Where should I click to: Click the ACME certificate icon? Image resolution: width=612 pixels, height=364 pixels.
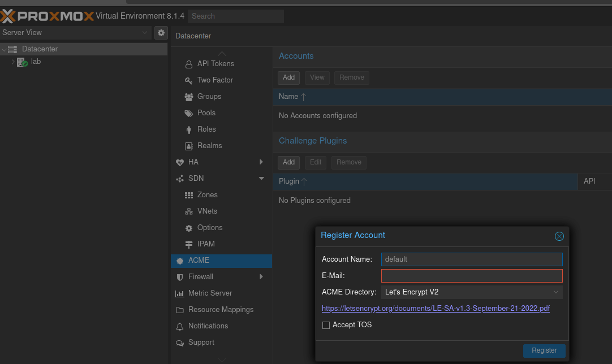click(180, 261)
